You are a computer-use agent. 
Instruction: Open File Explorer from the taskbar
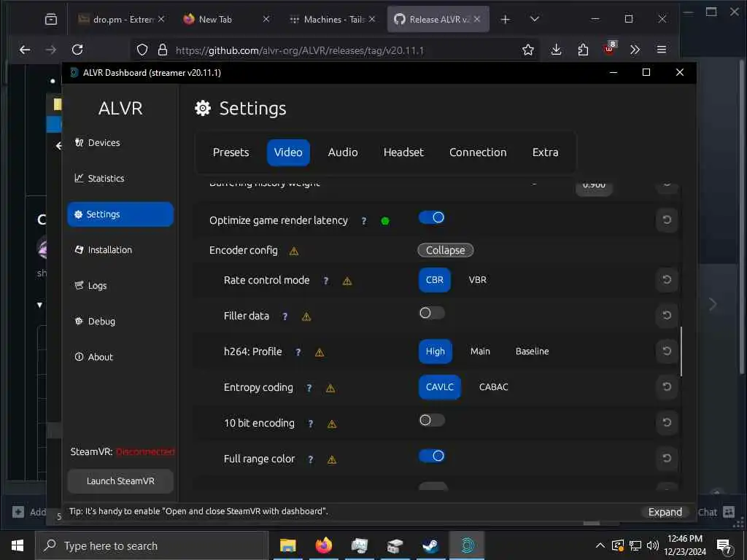[x=287, y=545]
